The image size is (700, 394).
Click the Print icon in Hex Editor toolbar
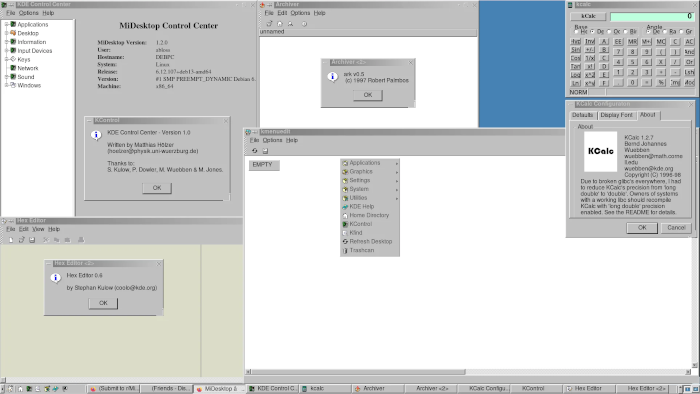(81, 240)
